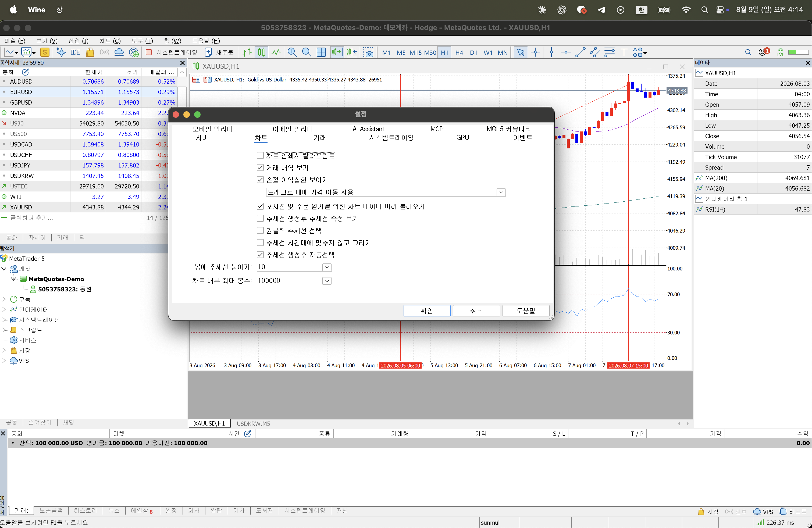Click the AI sparkle assistant toolbar icon
Viewport: 812px width, 528px height.
[61, 52]
